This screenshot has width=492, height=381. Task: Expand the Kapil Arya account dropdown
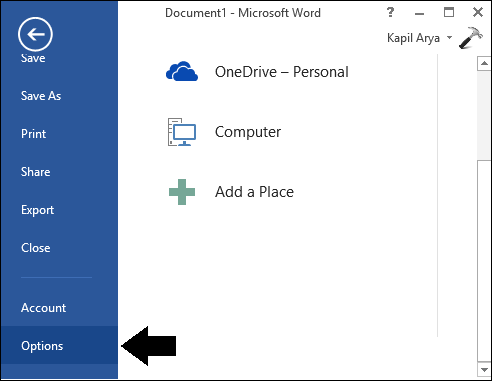pyautogui.click(x=449, y=37)
